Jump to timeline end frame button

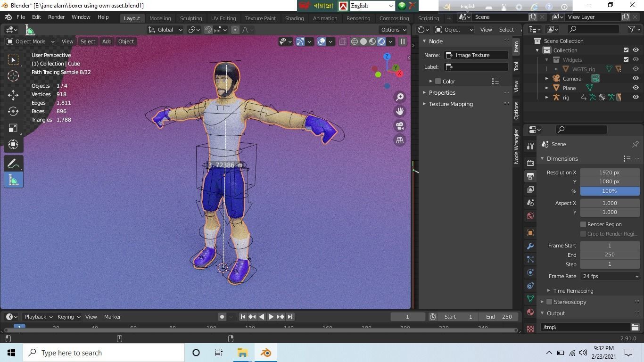coord(290,317)
